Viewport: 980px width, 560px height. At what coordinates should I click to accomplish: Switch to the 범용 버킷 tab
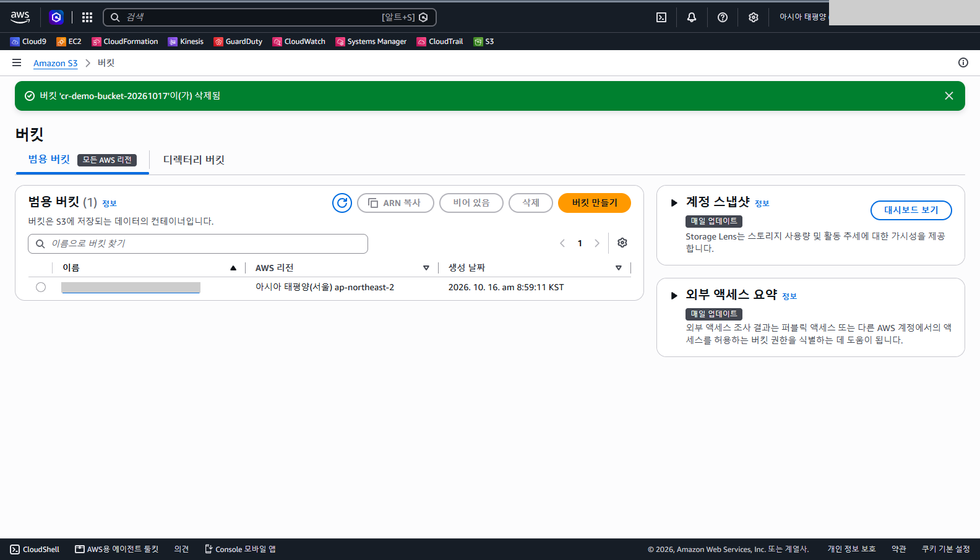click(x=82, y=160)
